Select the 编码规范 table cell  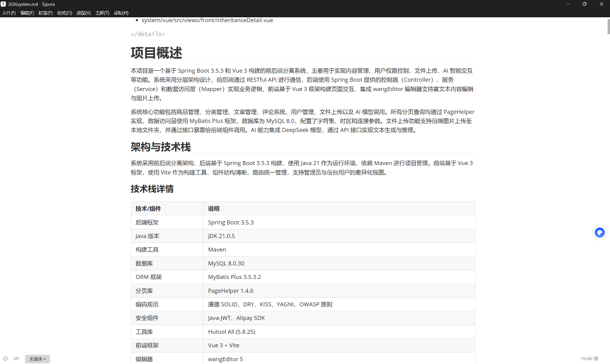click(167, 304)
